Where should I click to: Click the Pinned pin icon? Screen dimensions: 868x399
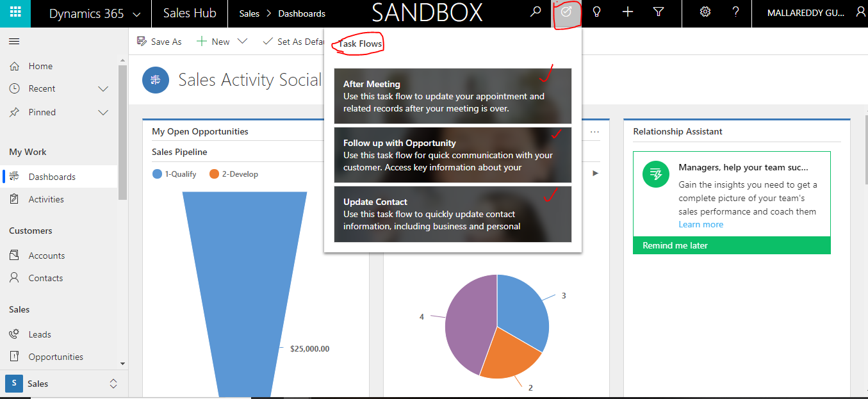pyautogui.click(x=14, y=112)
